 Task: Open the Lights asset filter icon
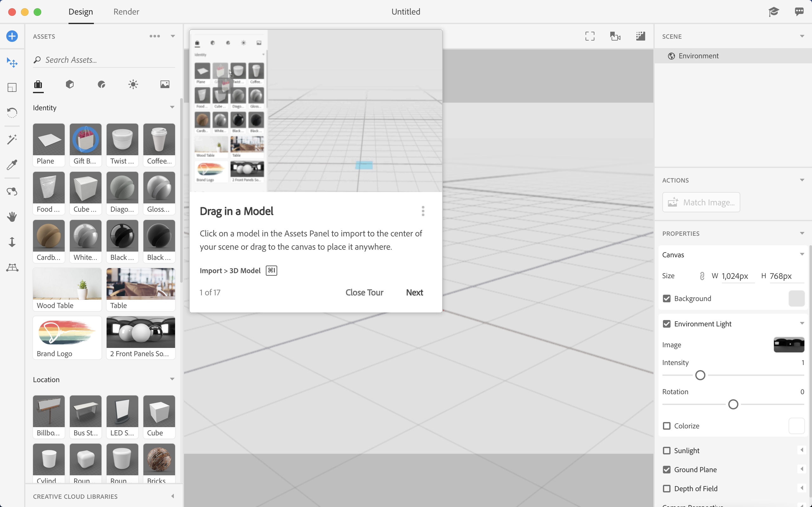coord(133,84)
